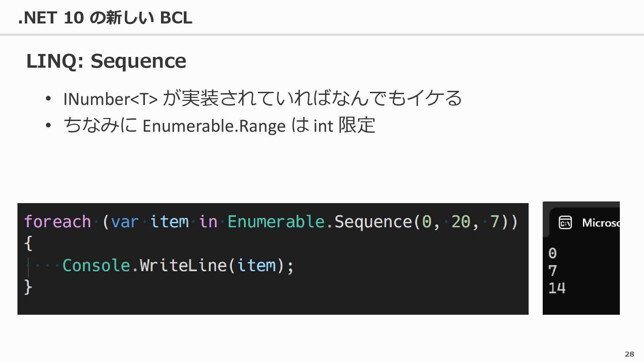Click the slide page number 28

pos(629,354)
